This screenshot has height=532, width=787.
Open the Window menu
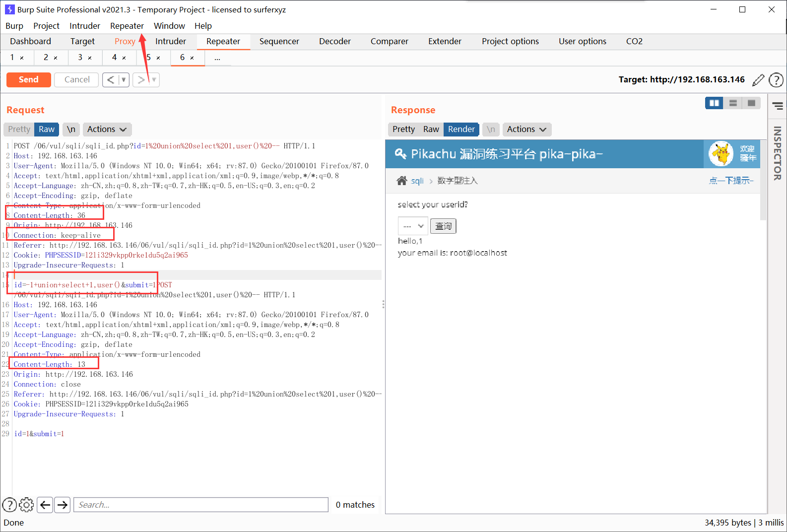[169, 26]
